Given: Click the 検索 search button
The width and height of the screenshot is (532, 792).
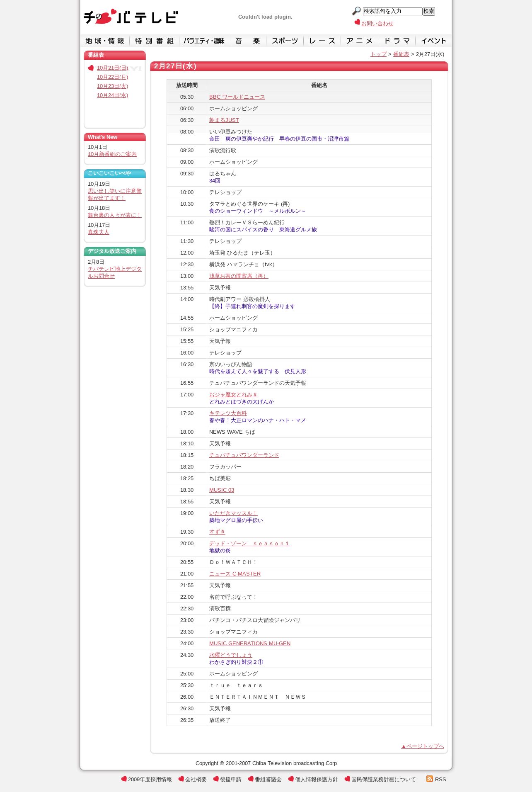Looking at the screenshot, I should click(x=429, y=11).
